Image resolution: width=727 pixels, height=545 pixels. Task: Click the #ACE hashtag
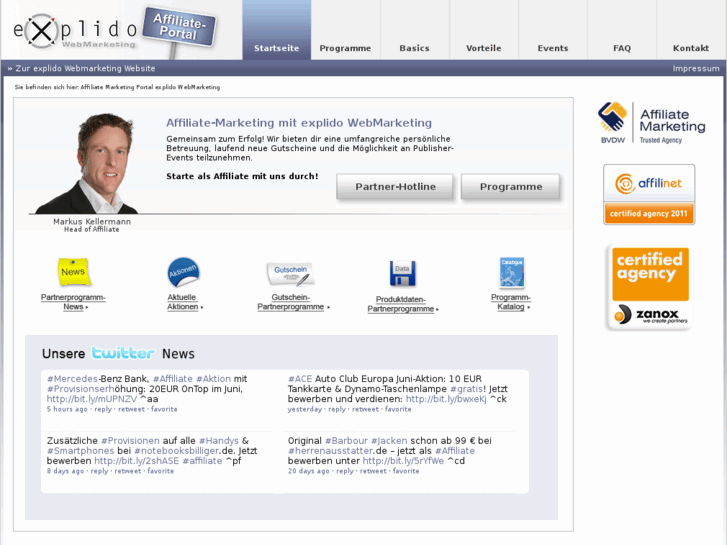coord(300,378)
